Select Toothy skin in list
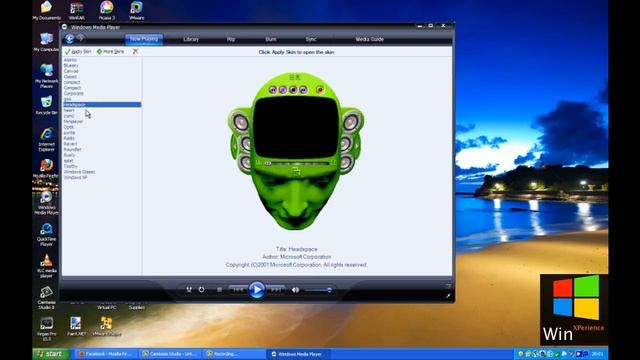This screenshot has height=360, width=640. [71, 166]
